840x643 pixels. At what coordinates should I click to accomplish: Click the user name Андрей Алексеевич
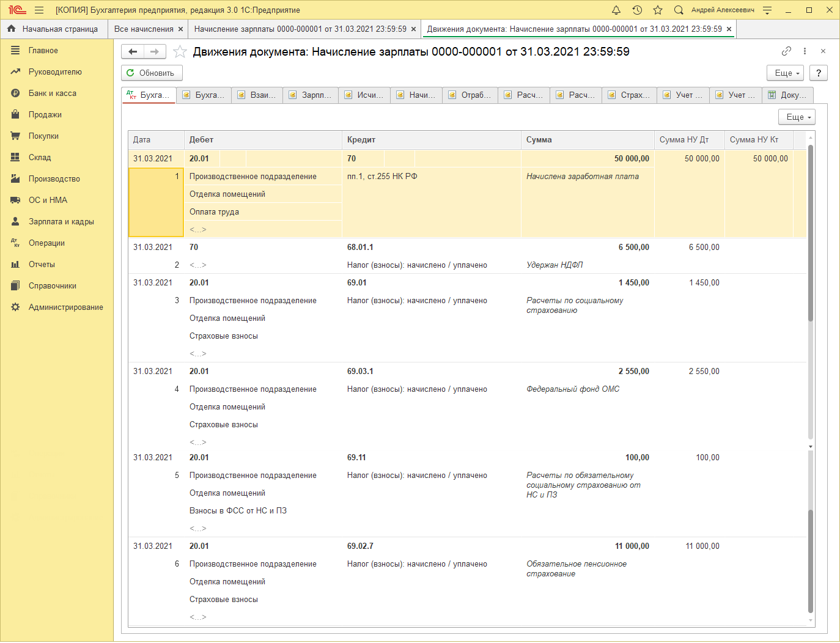pos(723,10)
